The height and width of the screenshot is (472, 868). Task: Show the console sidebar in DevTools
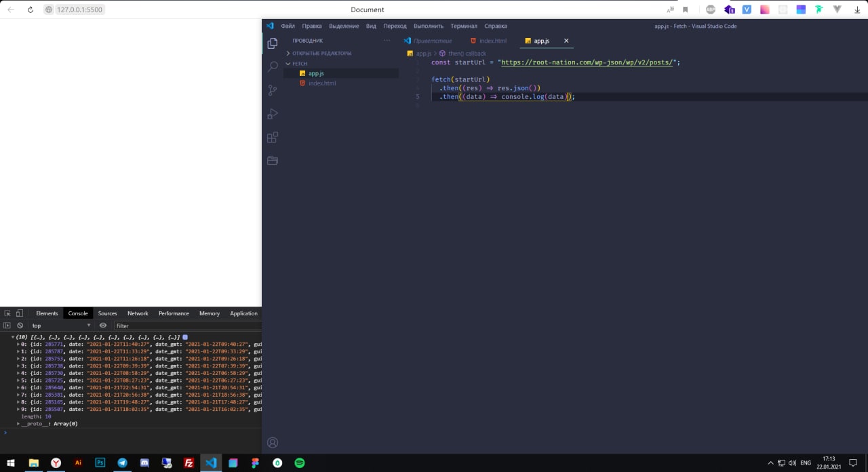click(7, 326)
